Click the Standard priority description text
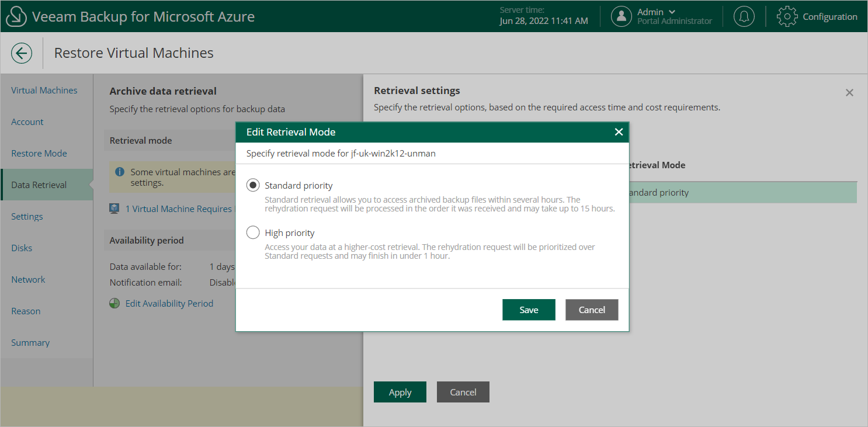The width and height of the screenshot is (868, 427). pyautogui.click(x=440, y=204)
